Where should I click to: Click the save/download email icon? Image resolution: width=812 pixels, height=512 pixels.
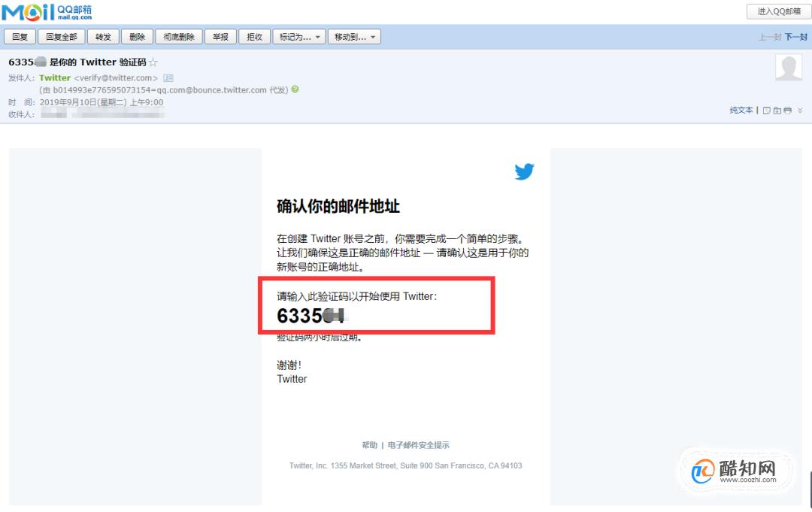(777, 111)
